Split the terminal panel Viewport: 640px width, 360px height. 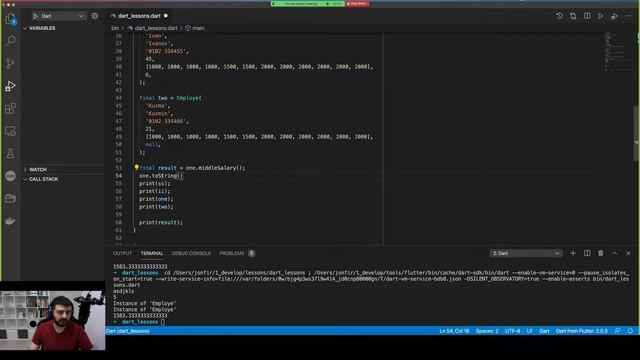[x=587, y=253]
